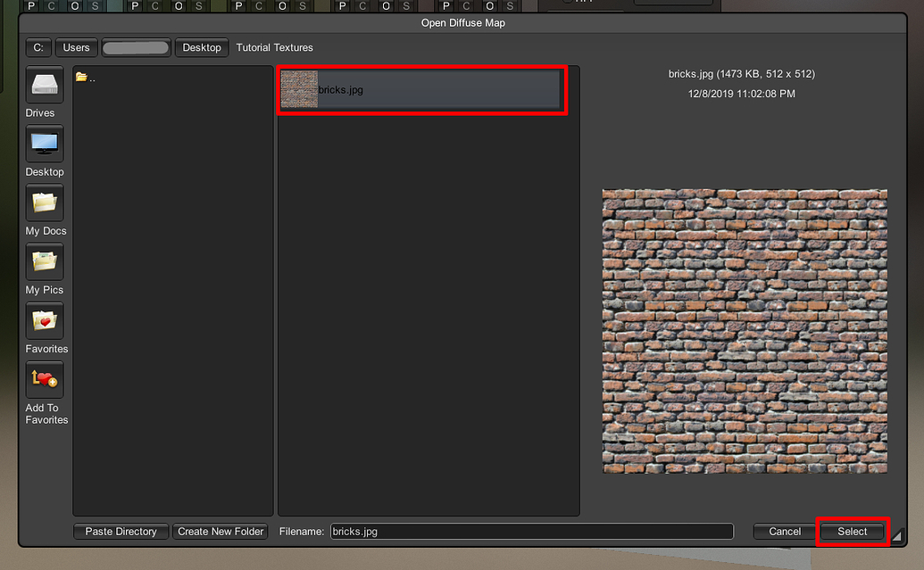This screenshot has width=924, height=570.
Task: Click the Paste Directory button
Action: (x=121, y=531)
